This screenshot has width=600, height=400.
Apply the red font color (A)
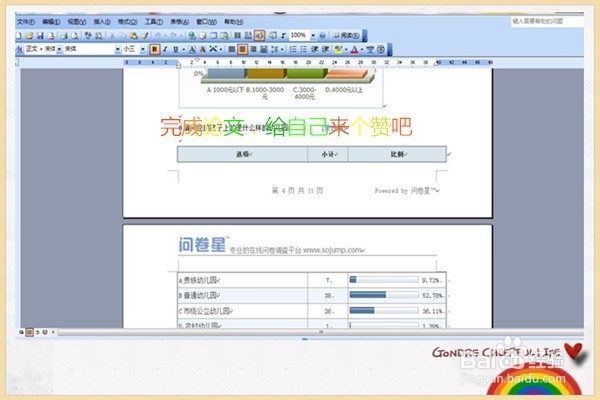pos(355,49)
